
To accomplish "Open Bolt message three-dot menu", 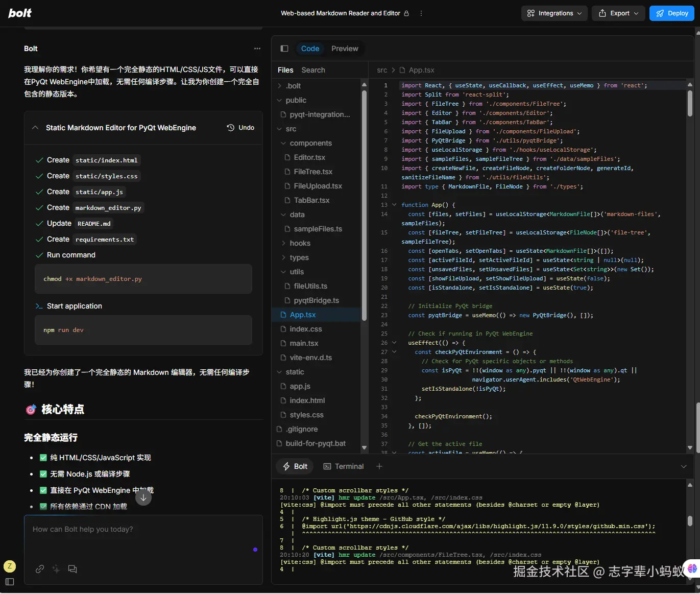I will pyautogui.click(x=257, y=49).
